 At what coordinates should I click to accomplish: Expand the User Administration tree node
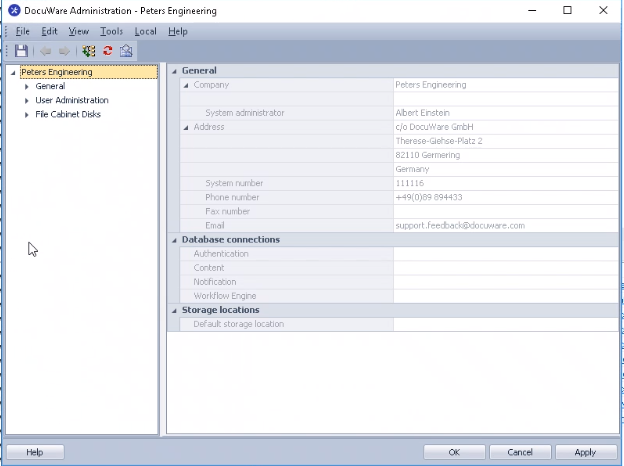[x=27, y=100]
